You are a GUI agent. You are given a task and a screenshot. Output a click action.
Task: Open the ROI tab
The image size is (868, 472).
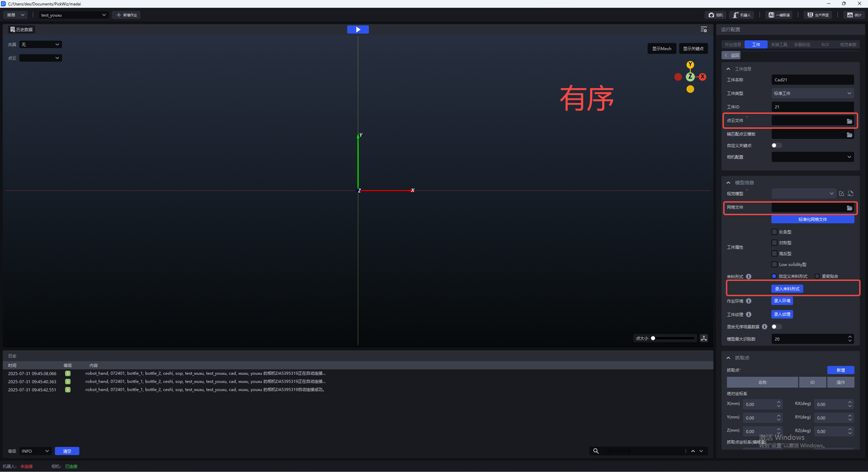point(825,45)
